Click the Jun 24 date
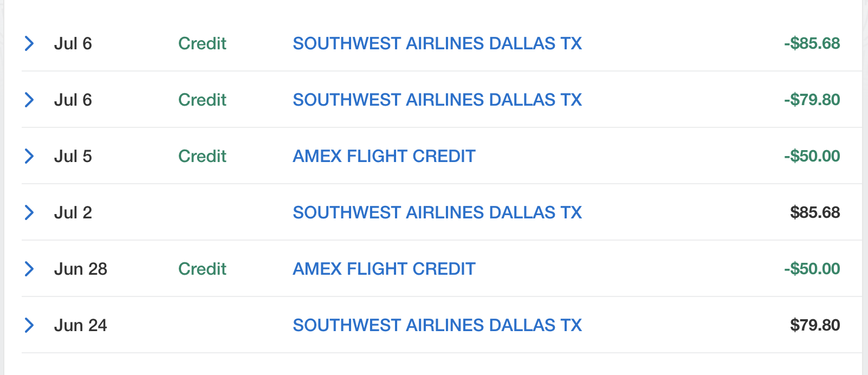This screenshot has width=868, height=375. (x=81, y=325)
